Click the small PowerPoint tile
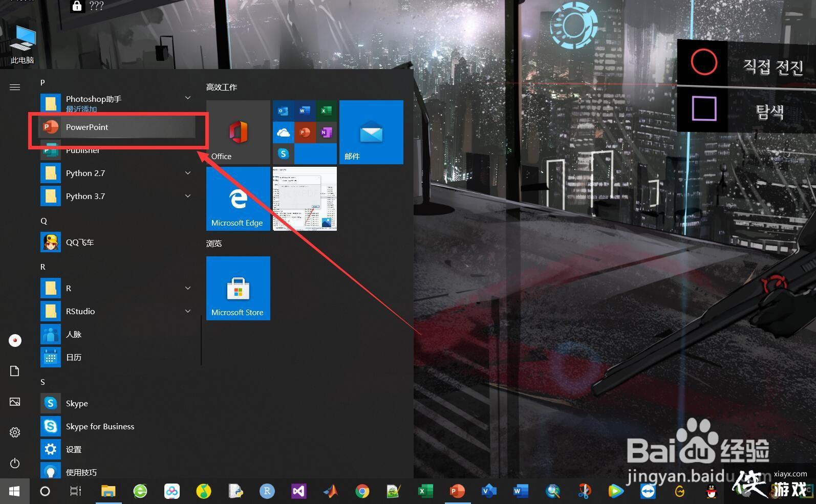 click(x=305, y=133)
